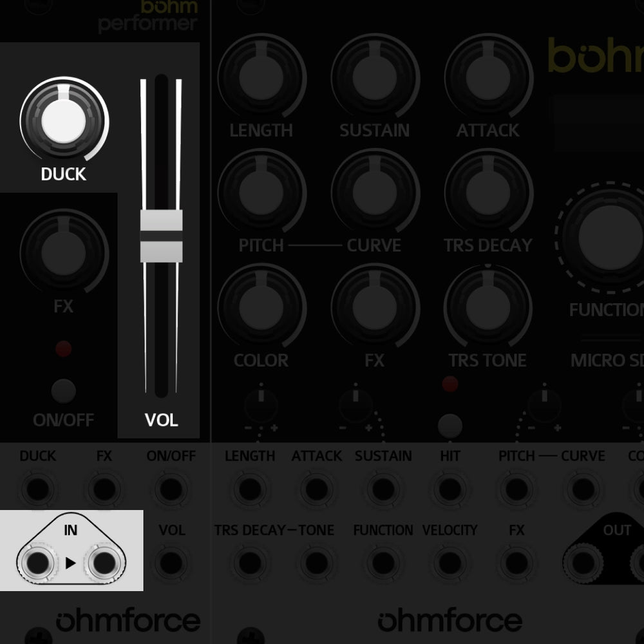This screenshot has width=644, height=644.
Task: Click the FUNCTION CV input jack
Action: pos(383,563)
